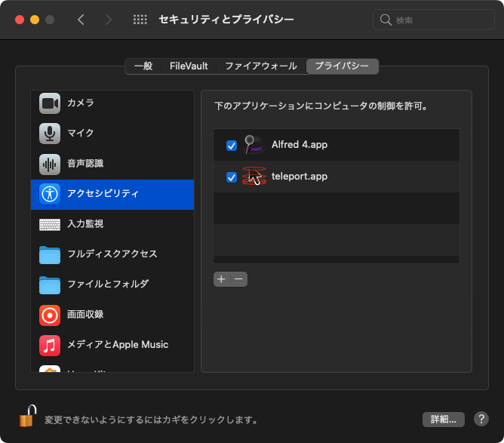Go forward with the right arrow
The image size is (504, 443).
point(109,20)
